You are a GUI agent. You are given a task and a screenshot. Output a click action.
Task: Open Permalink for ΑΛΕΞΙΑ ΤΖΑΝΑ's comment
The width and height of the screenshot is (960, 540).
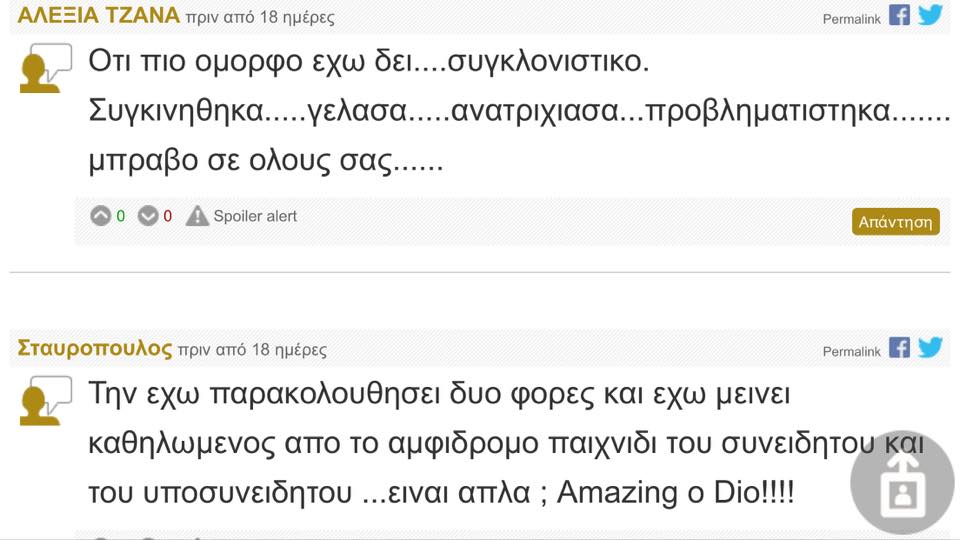point(851,19)
